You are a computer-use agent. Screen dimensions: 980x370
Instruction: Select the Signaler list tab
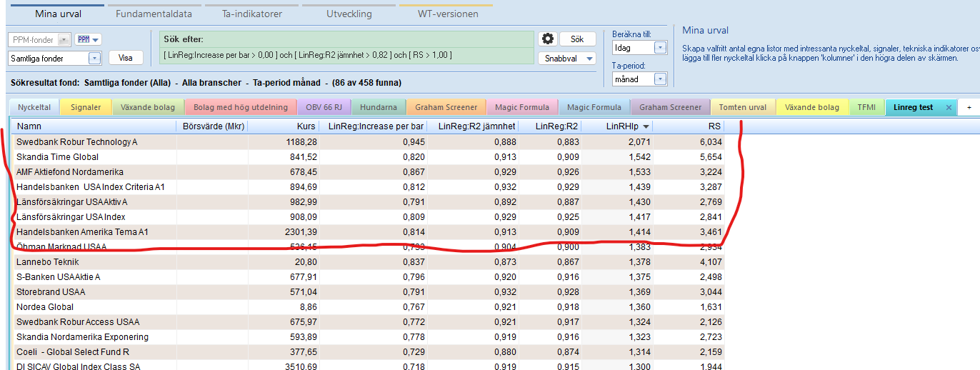85,107
